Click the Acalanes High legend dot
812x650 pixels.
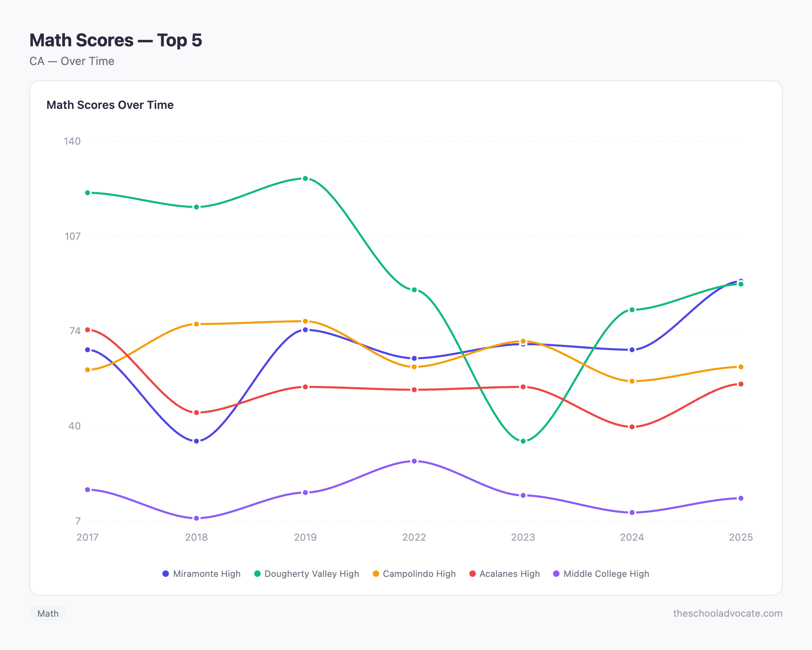[x=472, y=574]
